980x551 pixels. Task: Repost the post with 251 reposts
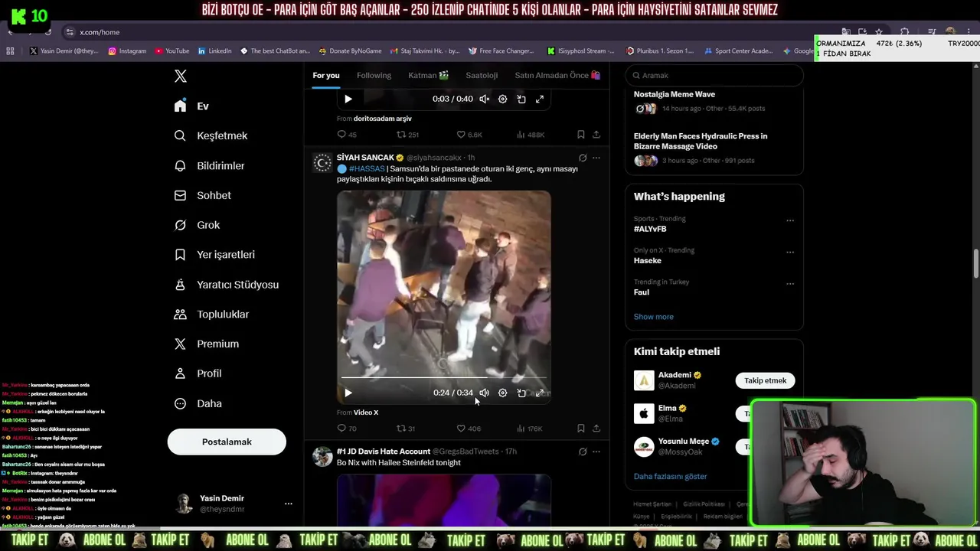tap(407, 135)
